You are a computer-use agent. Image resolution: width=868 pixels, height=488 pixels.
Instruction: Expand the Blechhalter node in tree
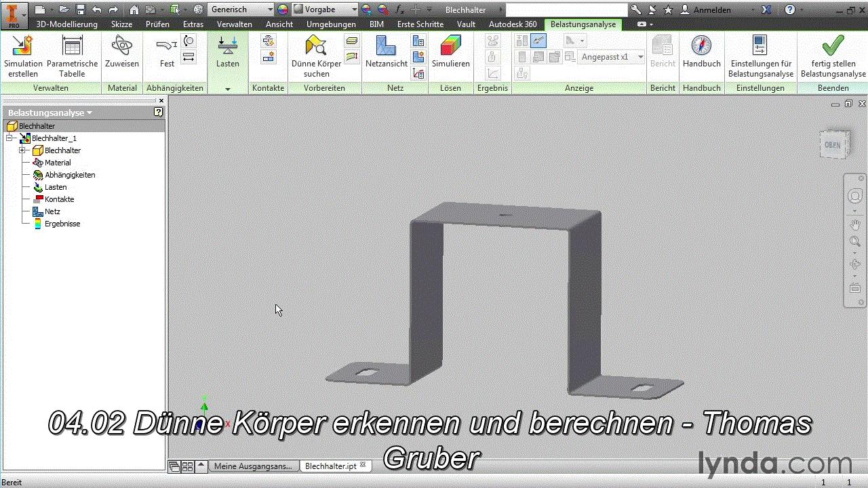coord(22,150)
